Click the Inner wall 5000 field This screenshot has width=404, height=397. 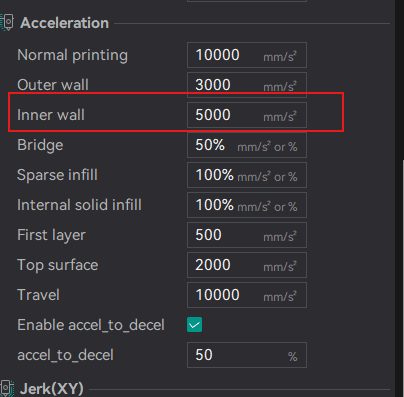[x=247, y=115]
